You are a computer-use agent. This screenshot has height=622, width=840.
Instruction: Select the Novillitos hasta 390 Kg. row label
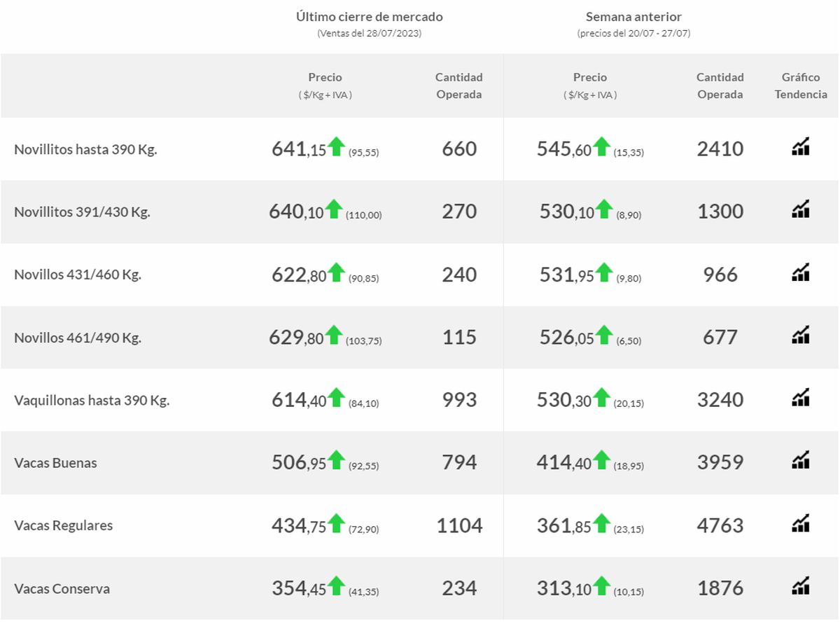click(85, 149)
